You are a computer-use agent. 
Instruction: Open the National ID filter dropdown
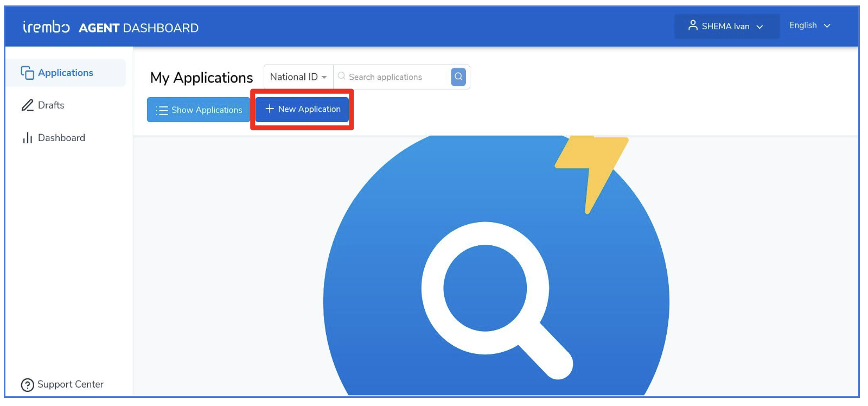click(298, 77)
